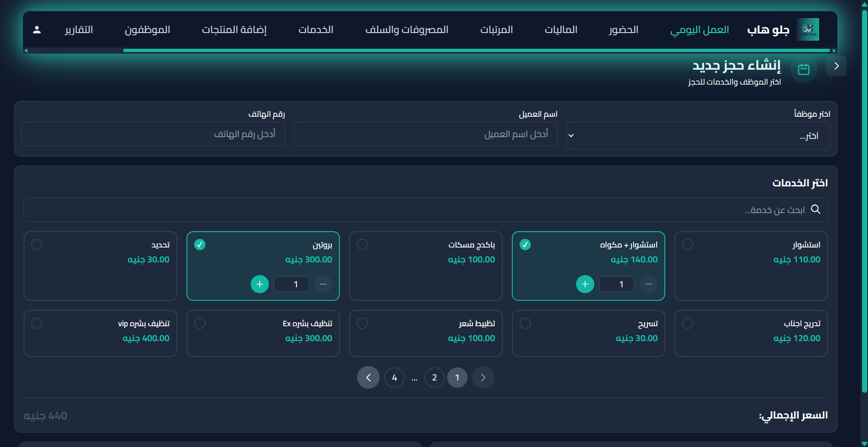This screenshot has height=447, width=868.
Task: Deselect the استشوار + مكواه service checkmark
Action: (525, 244)
